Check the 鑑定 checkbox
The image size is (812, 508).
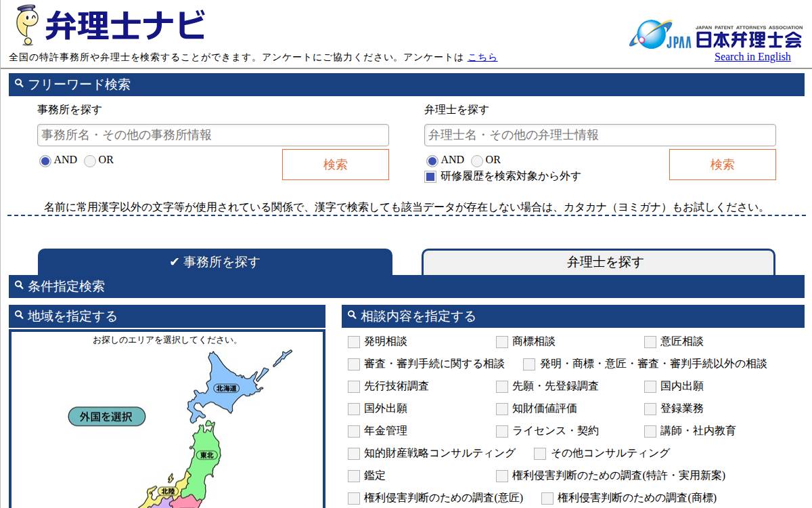tap(354, 476)
